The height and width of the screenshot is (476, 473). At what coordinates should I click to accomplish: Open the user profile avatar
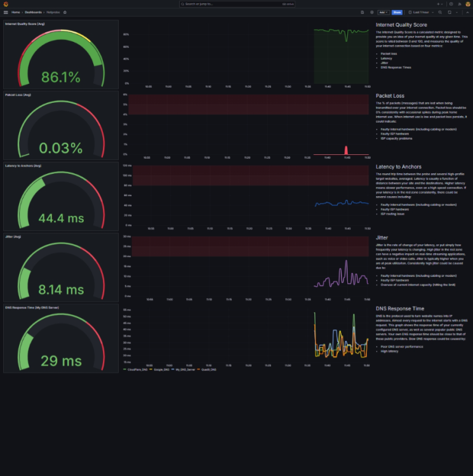click(x=468, y=4)
